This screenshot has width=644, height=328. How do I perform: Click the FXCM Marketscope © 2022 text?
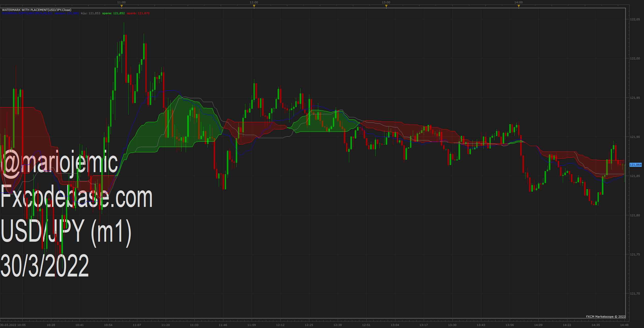(606, 317)
